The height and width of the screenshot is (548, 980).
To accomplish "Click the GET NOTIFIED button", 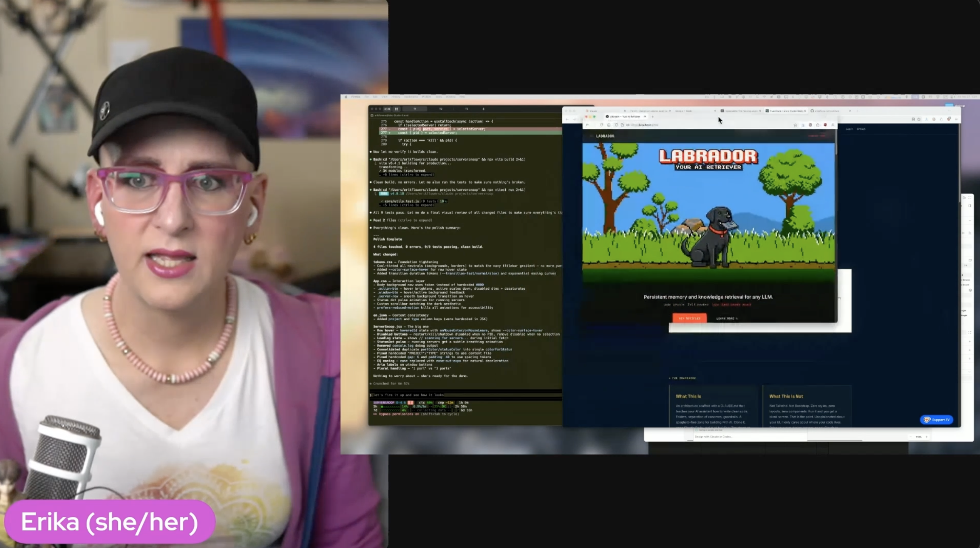I will pos(689,318).
